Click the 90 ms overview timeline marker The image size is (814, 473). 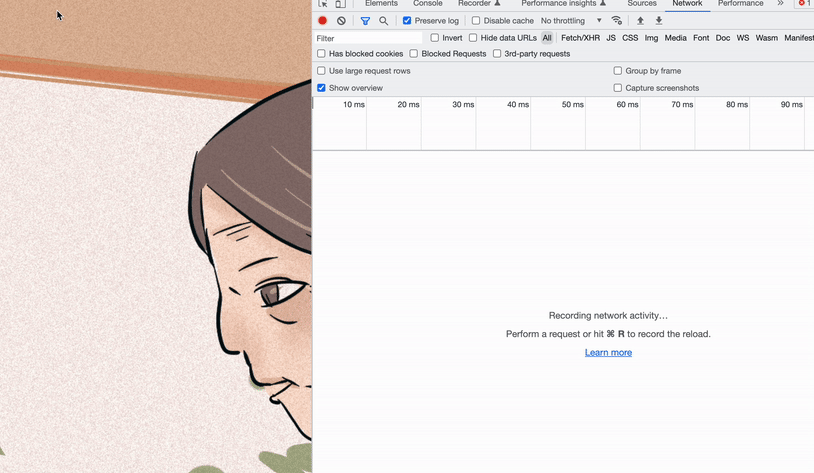pos(792,104)
